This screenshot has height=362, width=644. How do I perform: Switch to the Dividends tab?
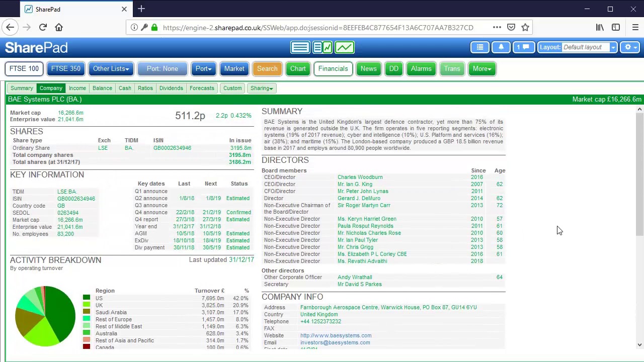(x=171, y=88)
